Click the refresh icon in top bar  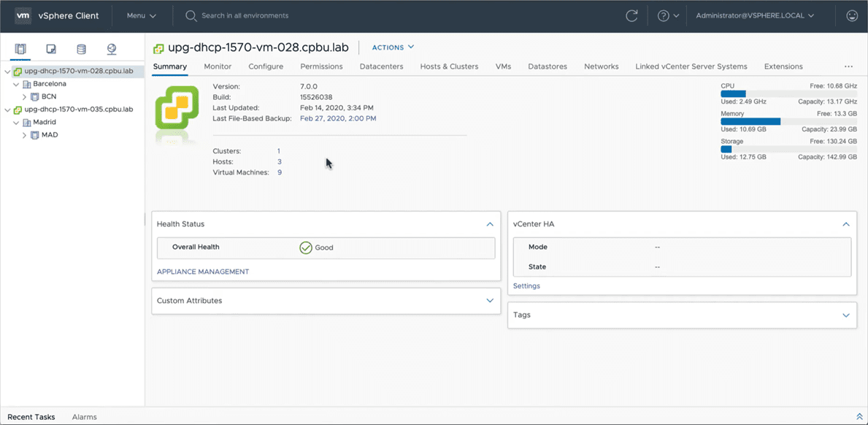pyautogui.click(x=632, y=15)
